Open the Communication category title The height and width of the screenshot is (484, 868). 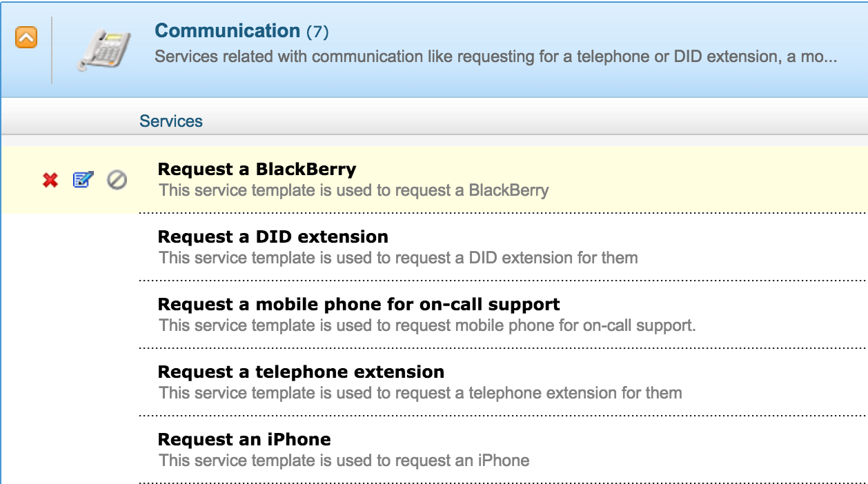(x=227, y=31)
